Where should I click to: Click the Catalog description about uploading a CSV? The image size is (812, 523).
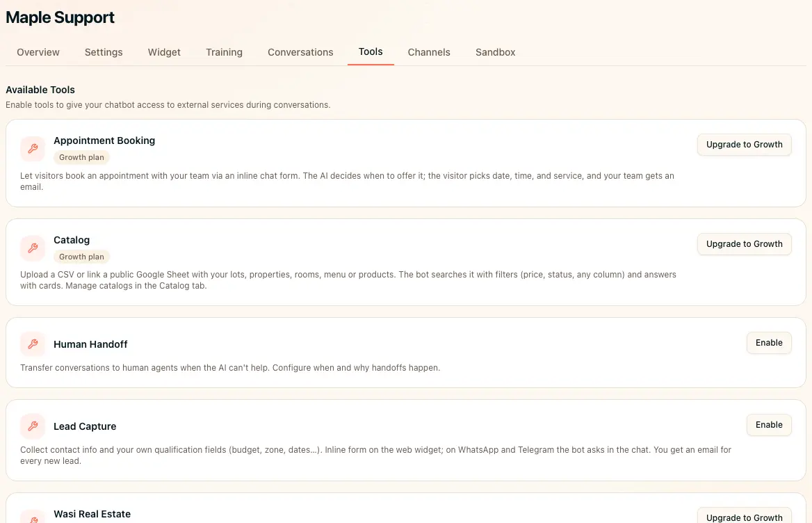tap(348, 280)
